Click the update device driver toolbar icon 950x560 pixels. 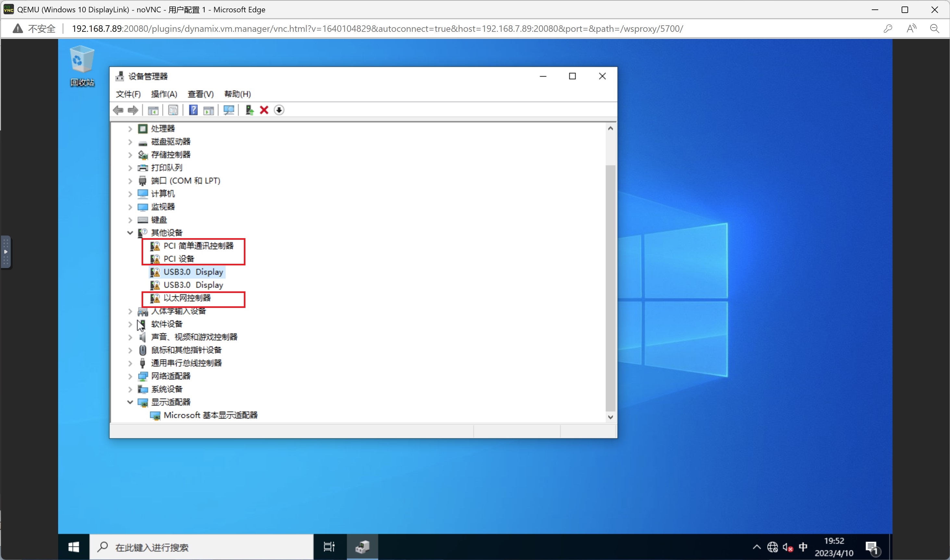[x=249, y=110]
